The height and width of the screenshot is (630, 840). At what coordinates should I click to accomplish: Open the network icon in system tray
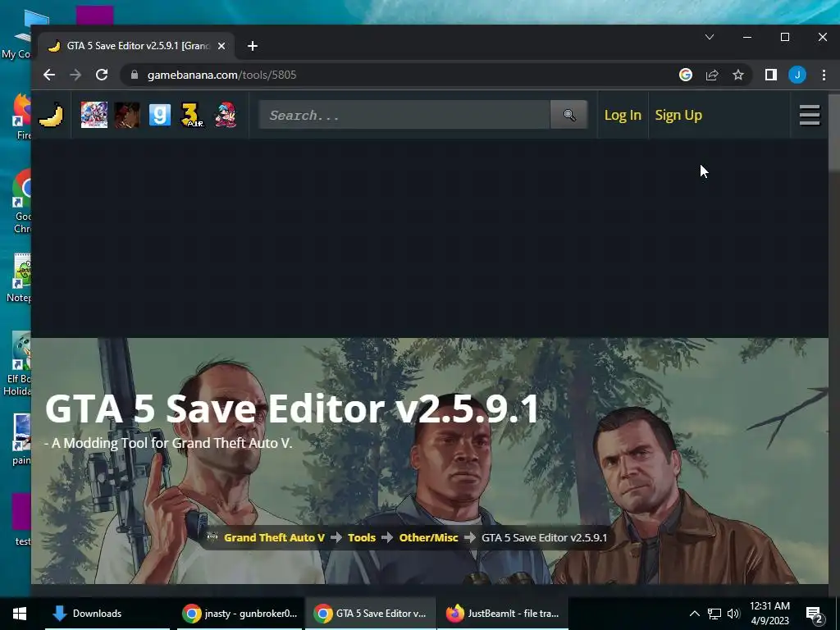[x=714, y=614]
